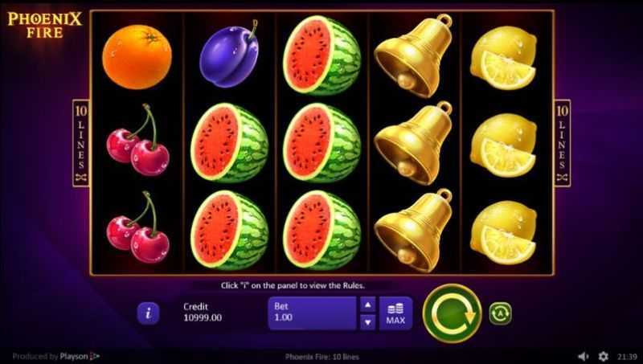
Task: Click the top watermelon on third reel
Action: 322,55
